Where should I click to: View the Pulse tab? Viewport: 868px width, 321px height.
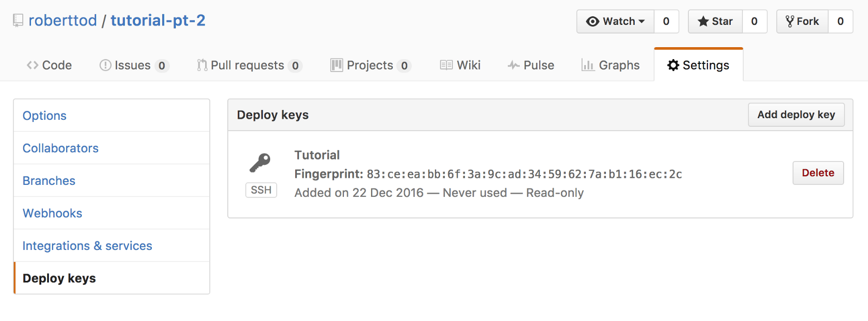pyautogui.click(x=531, y=65)
